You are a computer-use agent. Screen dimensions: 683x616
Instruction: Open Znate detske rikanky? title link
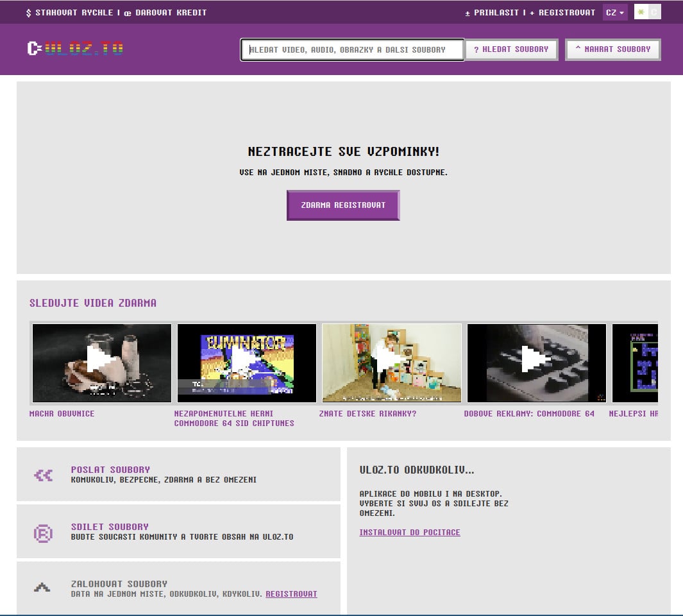[367, 413]
